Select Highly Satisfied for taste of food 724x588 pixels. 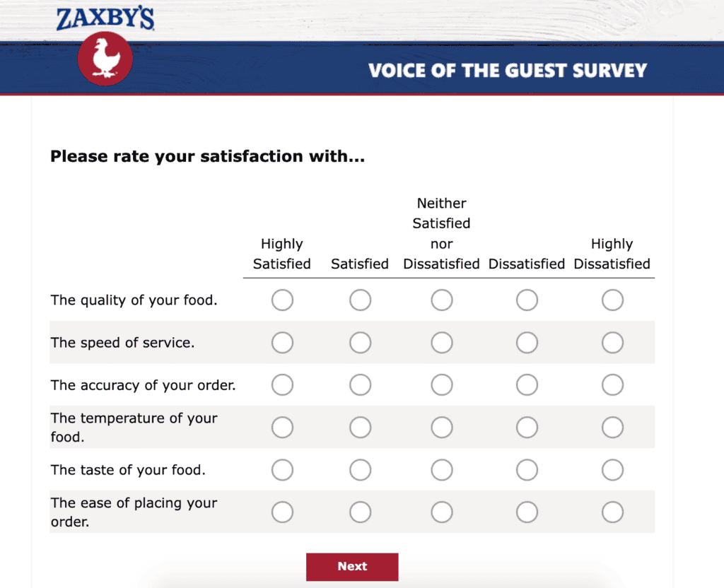click(282, 470)
